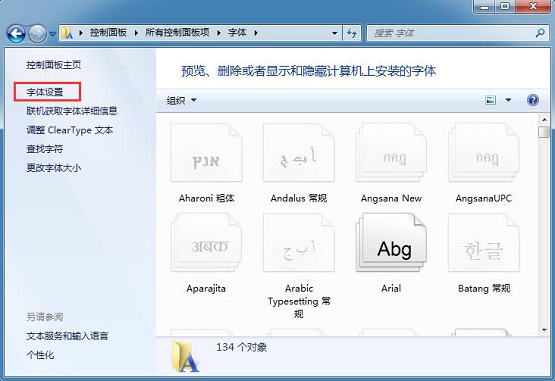
Task: Click the Arabic Typesetting 常规 name label
Action: [x=299, y=301]
